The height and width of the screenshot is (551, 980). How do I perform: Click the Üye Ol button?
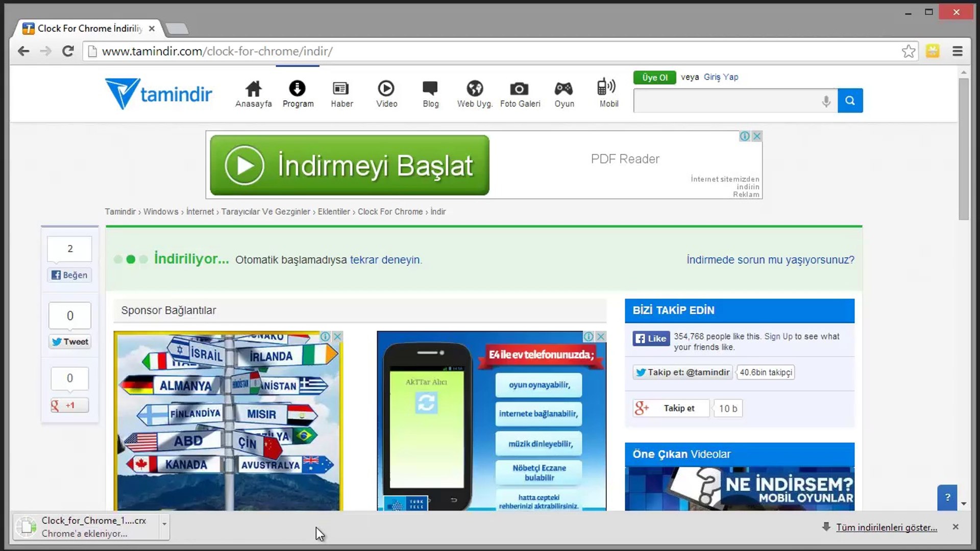(654, 78)
